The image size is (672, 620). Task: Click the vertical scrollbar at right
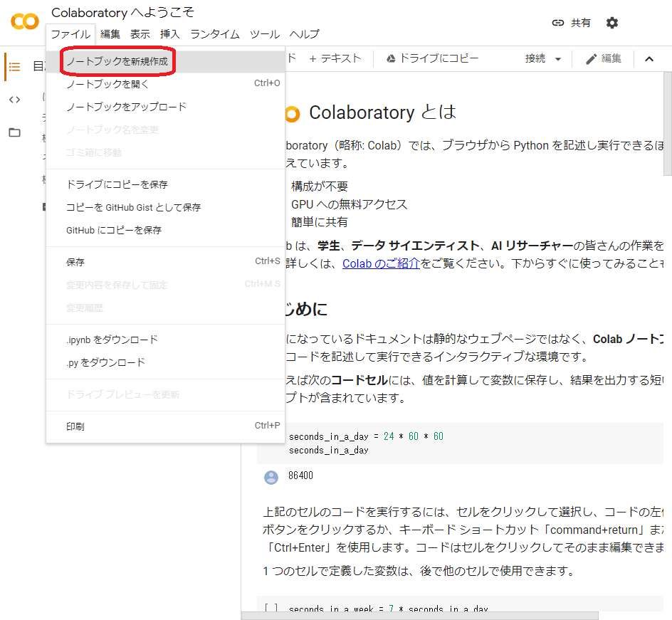click(667, 125)
